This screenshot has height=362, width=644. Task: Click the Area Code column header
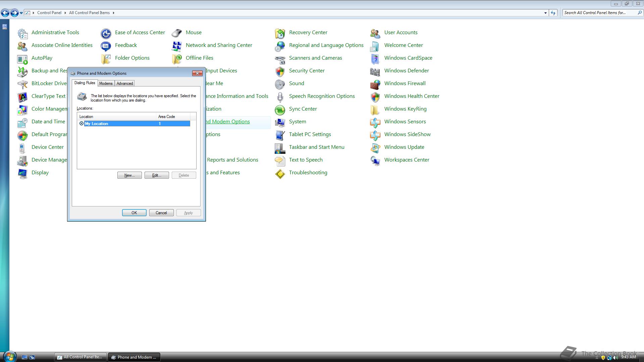click(173, 117)
